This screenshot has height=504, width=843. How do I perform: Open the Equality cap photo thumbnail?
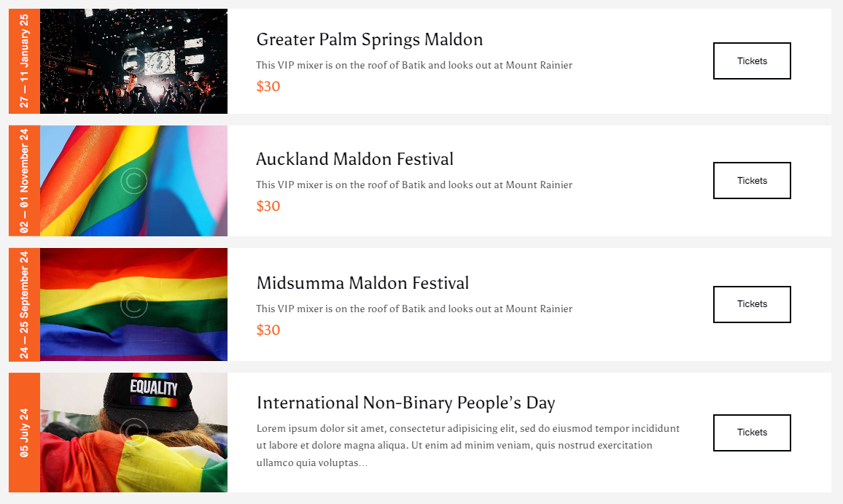[133, 433]
